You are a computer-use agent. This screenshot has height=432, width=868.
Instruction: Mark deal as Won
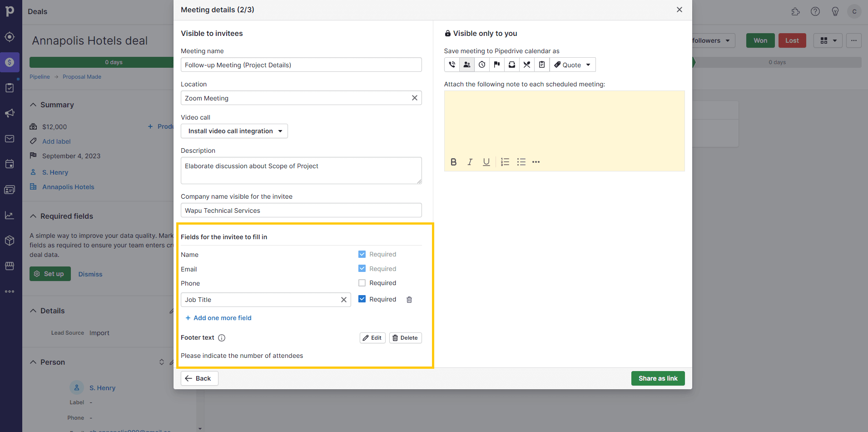760,40
